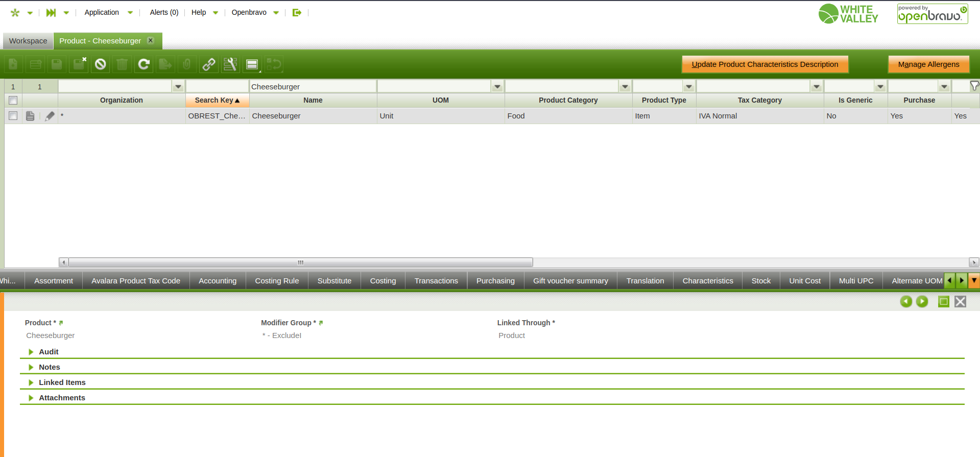Click the customize form layout wrench icon
This screenshot has width=980, height=457.
(x=230, y=64)
